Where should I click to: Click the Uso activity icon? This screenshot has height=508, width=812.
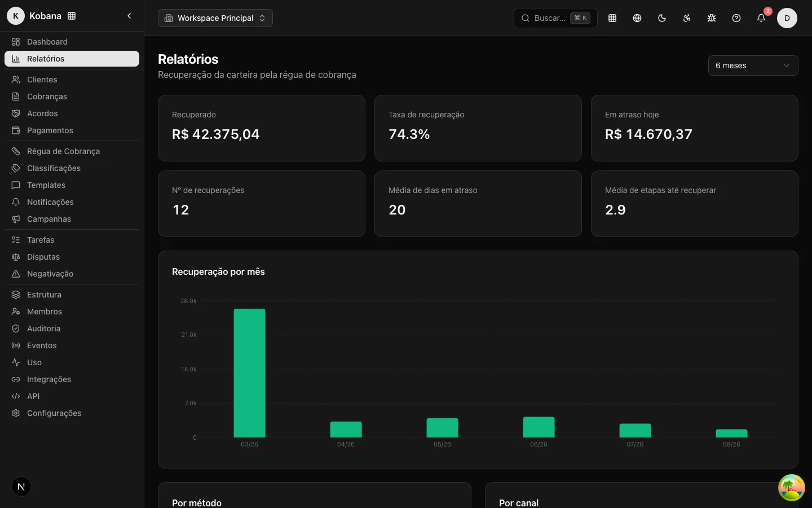coord(16,362)
